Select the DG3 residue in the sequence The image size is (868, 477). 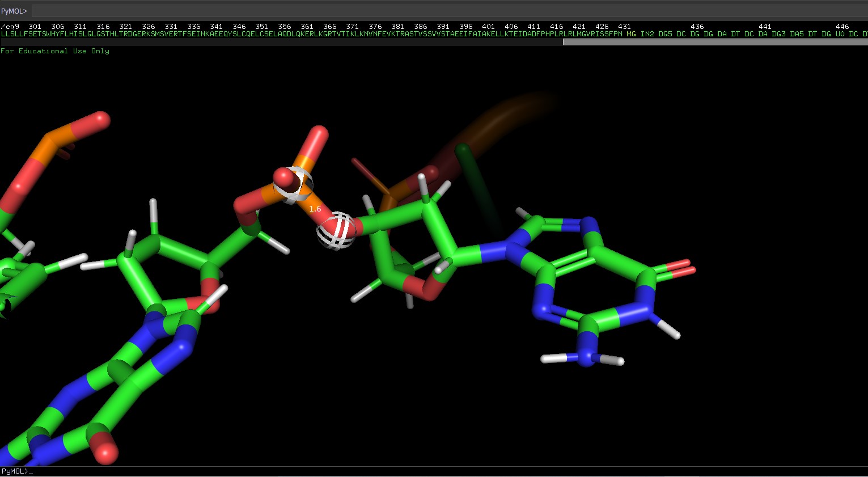778,34
